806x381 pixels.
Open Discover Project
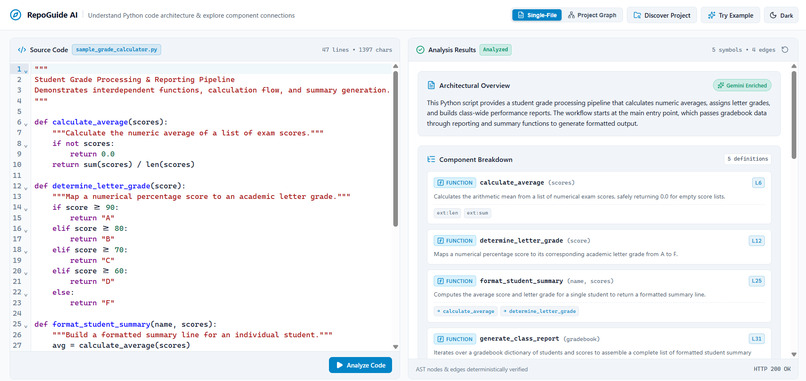(662, 15)
